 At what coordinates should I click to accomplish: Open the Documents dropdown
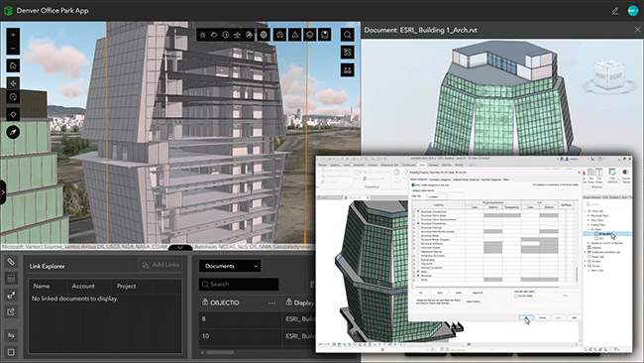point(230,266)
